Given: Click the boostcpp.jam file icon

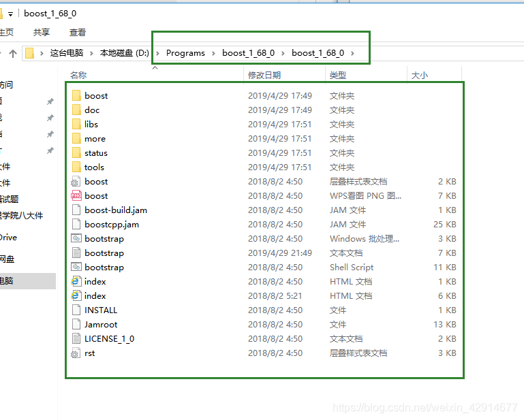Looking at the screenshot, I should click(76, 225).
